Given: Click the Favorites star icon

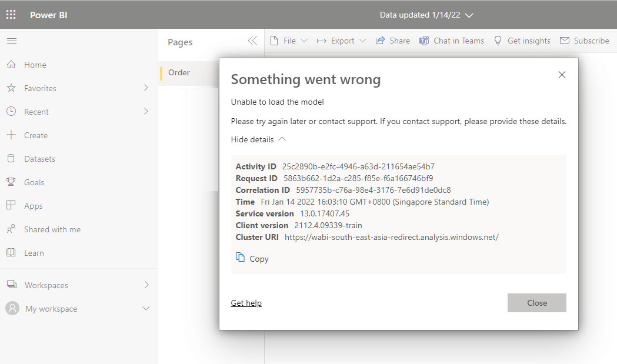Looking at the screenshot, I should click(11, 88).
